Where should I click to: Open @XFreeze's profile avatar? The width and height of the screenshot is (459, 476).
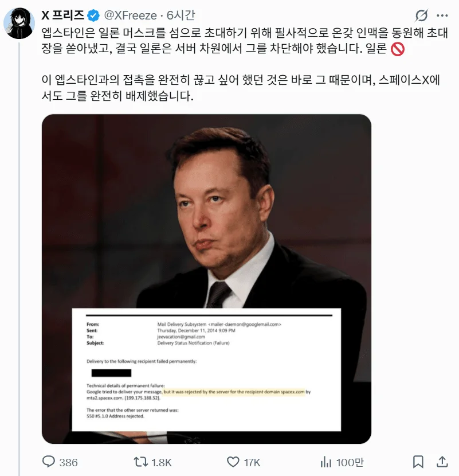pos(18,17)
